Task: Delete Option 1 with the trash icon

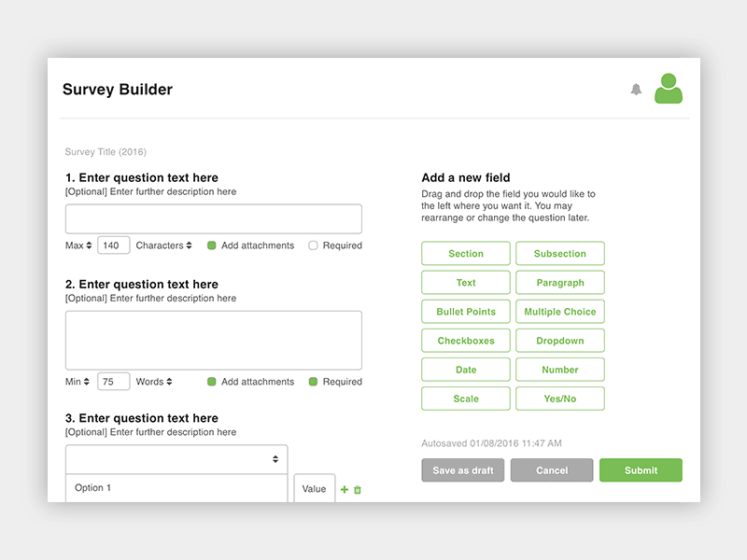Action: pos(358,489)
